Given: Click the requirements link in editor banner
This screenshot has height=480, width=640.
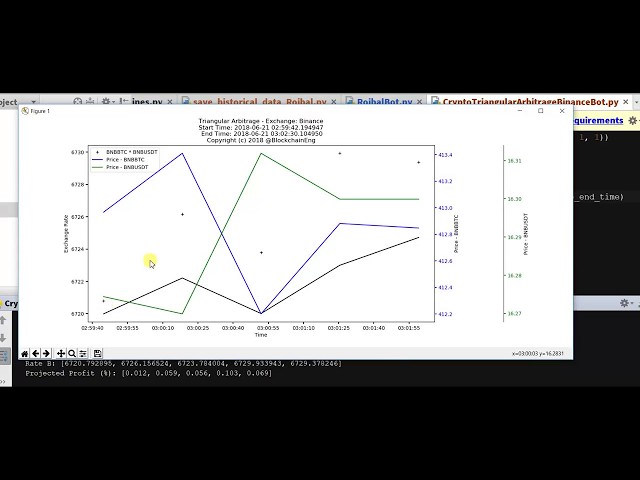Looking at the screenshot, I should pyautogui.click(x=598, y=120).
